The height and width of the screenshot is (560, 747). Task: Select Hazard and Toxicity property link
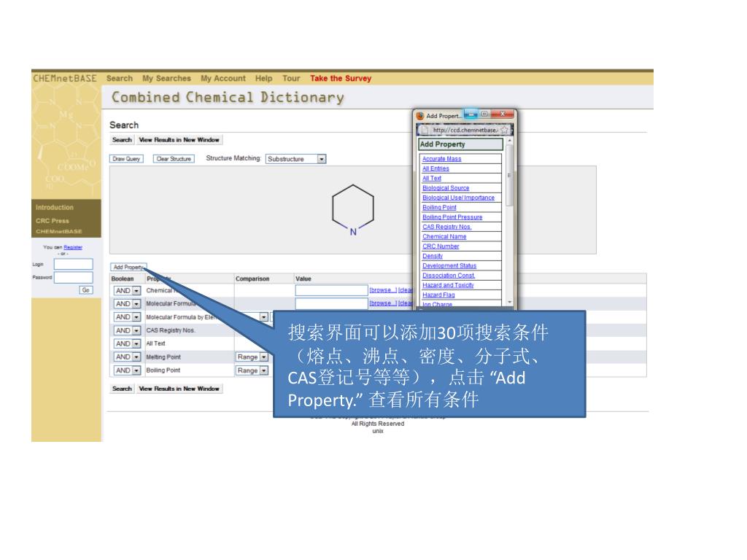[x=448, y=285]
